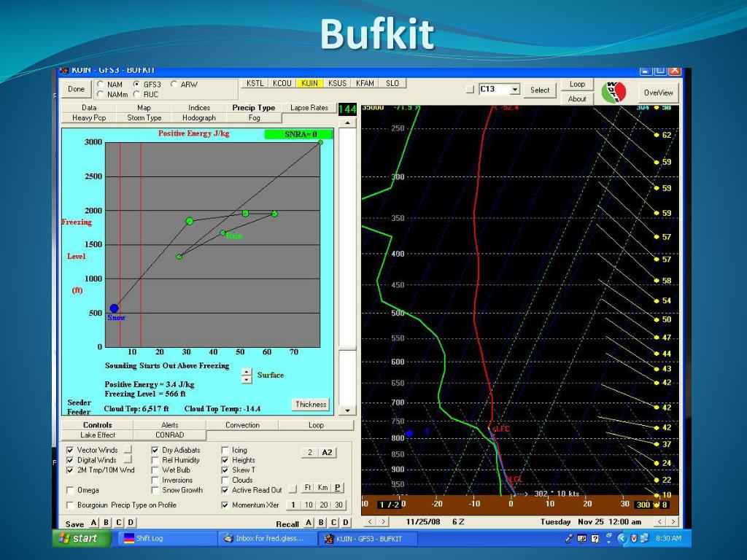The width and height of the screenshot is (747, 560).
Task: Click the stepper down arrow beside Surface
Action: 247,379
